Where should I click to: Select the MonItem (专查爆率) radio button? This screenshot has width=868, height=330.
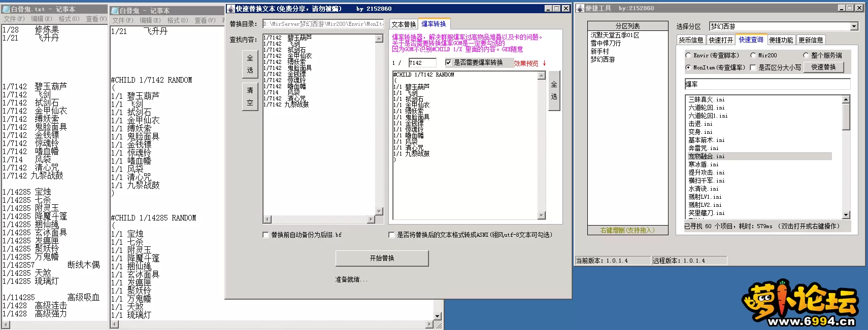[x=688, y=67]
